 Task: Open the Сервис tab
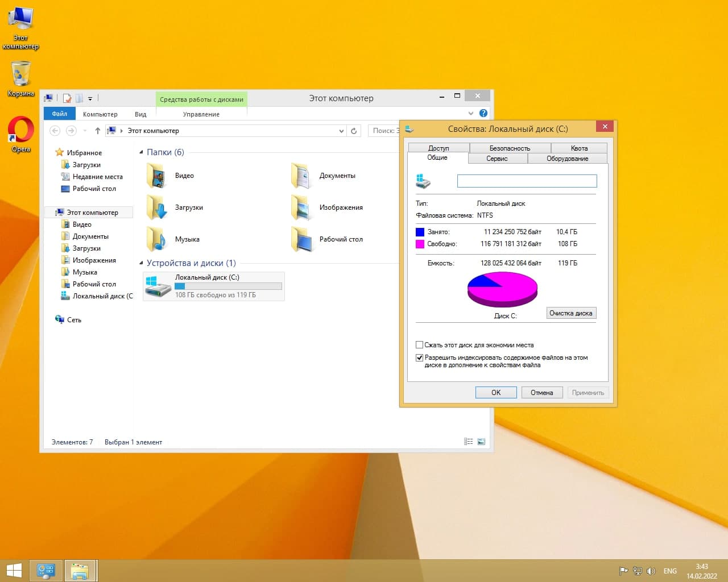pos(497,159)
